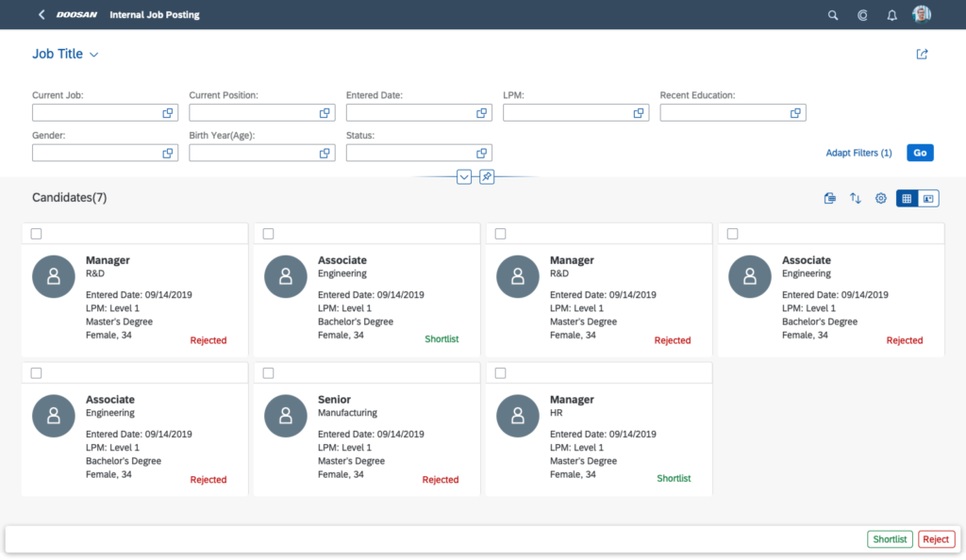This screenshot has height=560, width=966.
Task: Collapse the filter bar with the chevron
Action: pos(463,176)
